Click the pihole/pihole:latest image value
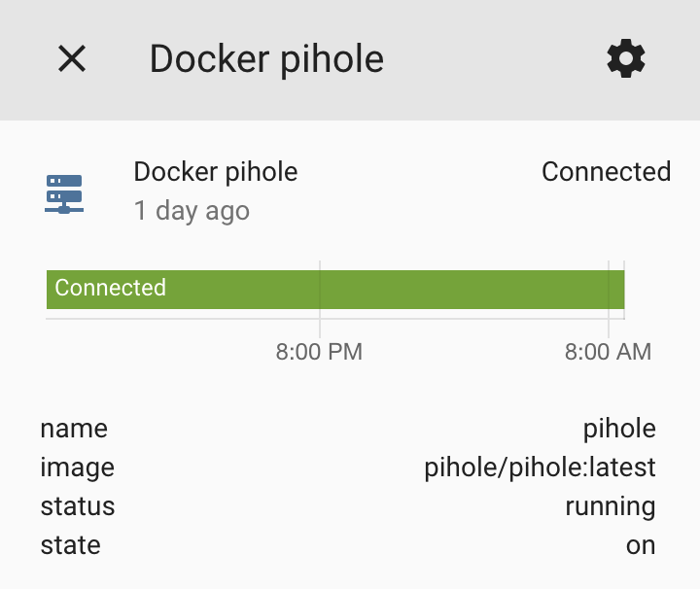 540,468
